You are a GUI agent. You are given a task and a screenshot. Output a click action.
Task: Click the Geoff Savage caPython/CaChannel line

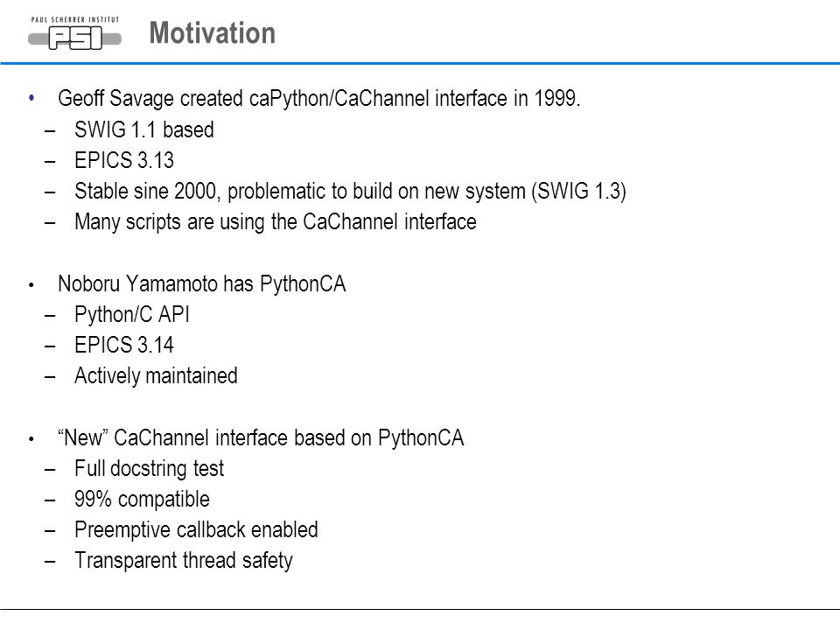(x=318, y=99)
